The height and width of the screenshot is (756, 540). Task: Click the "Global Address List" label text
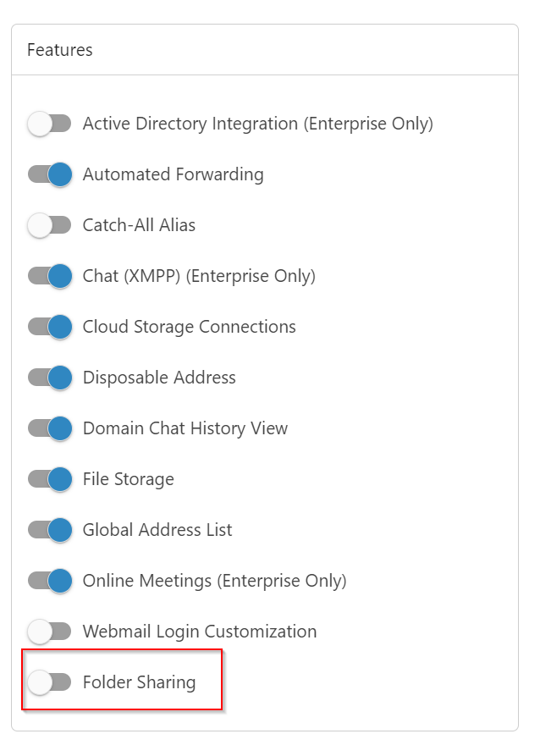pyautogui.click(x=157, y=530)
